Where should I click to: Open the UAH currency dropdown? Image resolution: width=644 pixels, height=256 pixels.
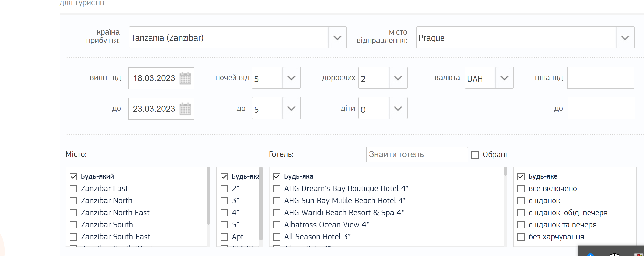tap(504, 78)
